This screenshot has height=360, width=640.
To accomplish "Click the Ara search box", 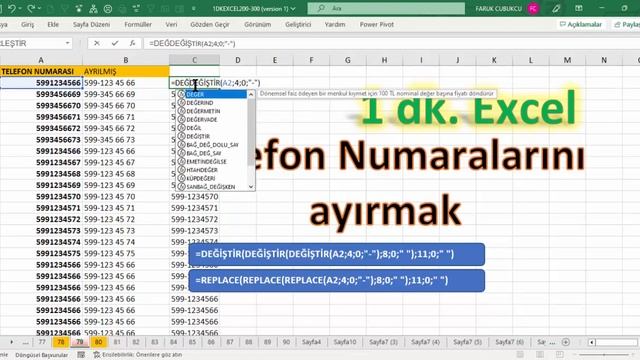I will pos(386,8).
